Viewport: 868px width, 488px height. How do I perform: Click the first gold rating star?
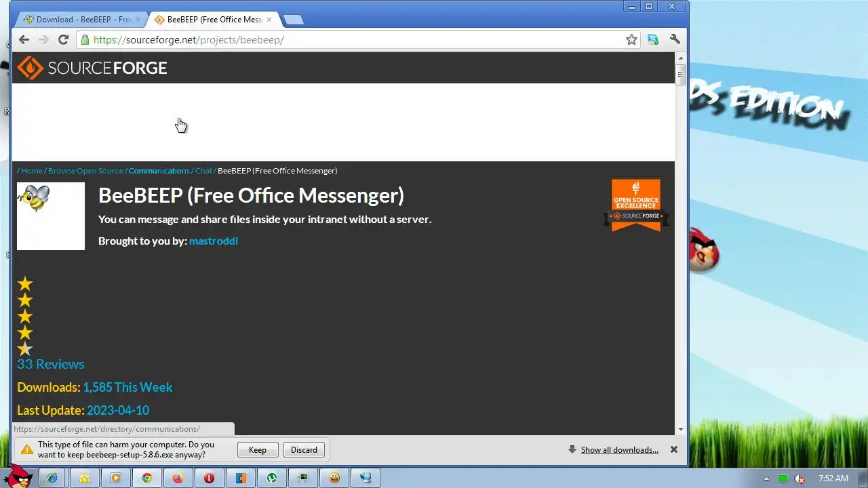(x=25, y=284)
